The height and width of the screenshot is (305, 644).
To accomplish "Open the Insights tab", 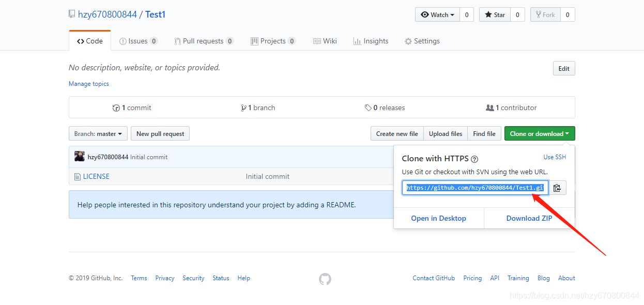I will coord(371,41).
